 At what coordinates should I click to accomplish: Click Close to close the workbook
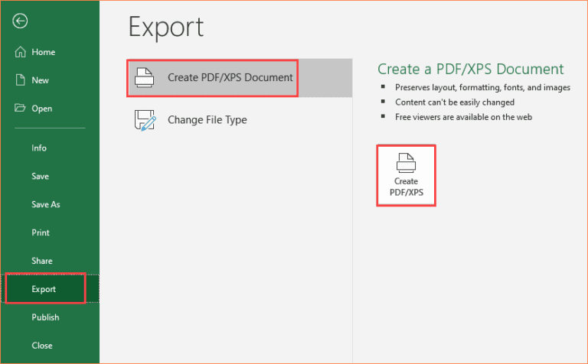pyautogui.click(x=41, y=346)
